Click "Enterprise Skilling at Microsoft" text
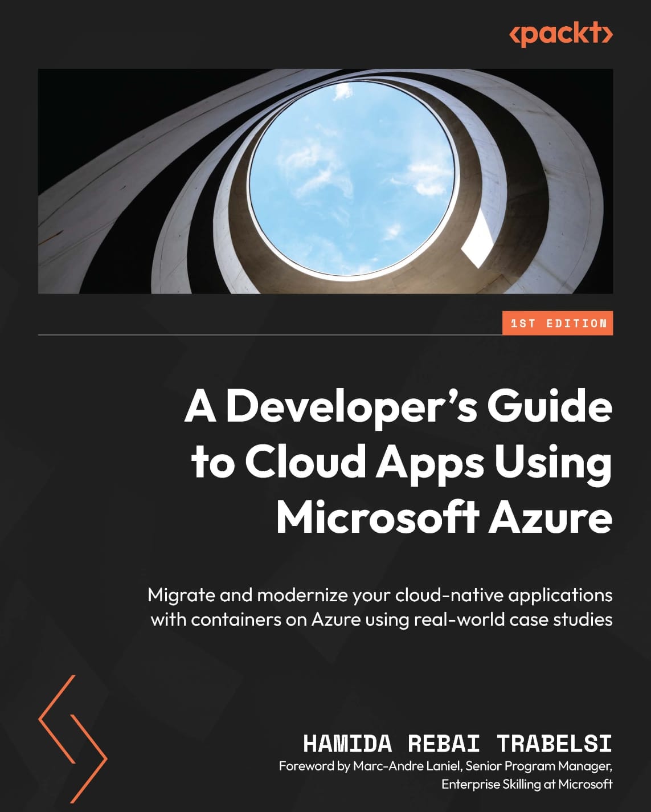Viewport: 651px width, 812px height. pyautogui.click(x=527, y=784)
